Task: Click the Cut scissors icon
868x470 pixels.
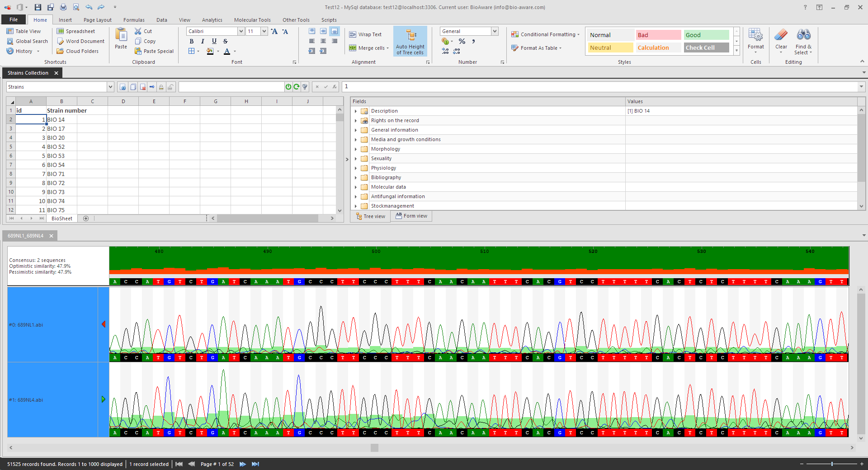Action: coord(138,31)
